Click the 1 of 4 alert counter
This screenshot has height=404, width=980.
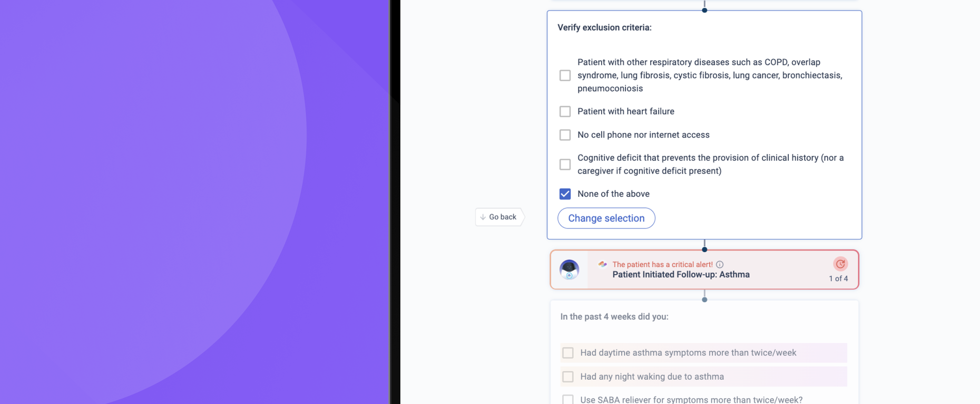(x=838, y=278)
